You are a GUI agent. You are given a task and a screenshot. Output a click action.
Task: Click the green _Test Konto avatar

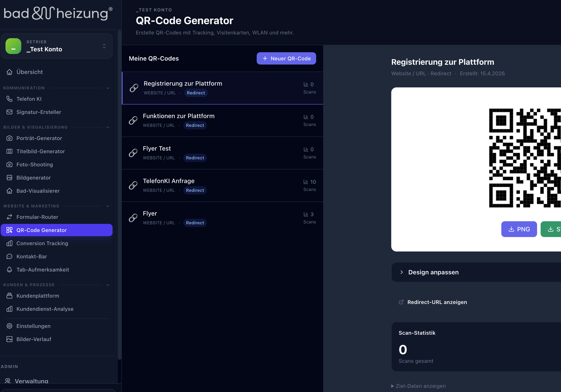[x=13, y=46]
